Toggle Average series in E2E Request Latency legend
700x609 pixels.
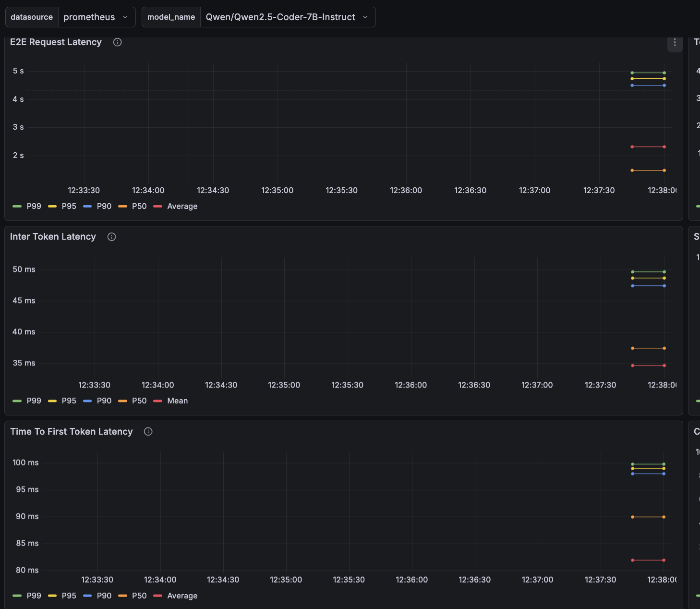click(x=182, y=206)
